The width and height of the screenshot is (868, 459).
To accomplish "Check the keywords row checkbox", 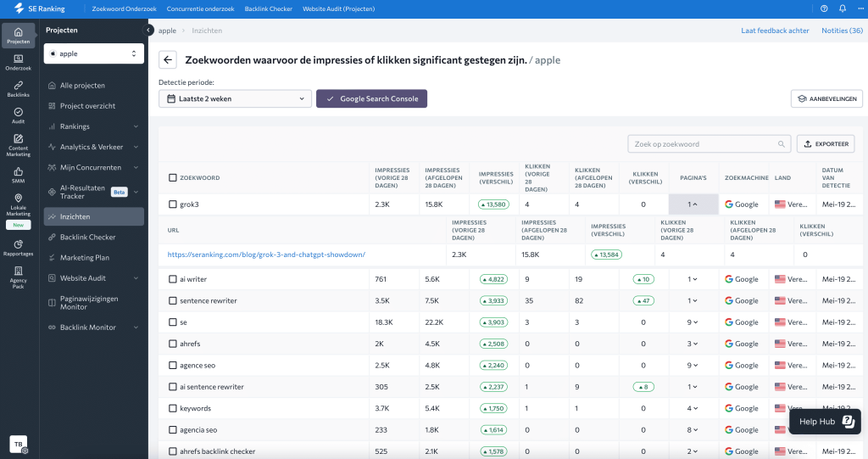I will click(173, 409).
